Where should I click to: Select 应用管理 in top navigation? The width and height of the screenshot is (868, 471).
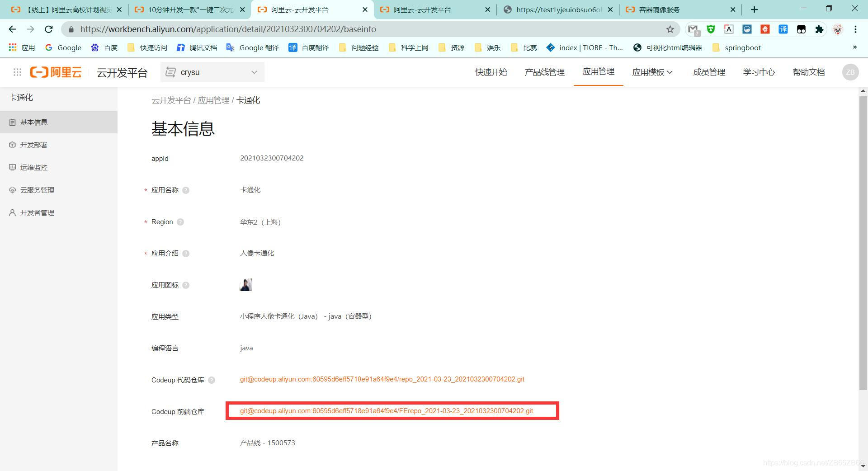[x=599, y=71]
